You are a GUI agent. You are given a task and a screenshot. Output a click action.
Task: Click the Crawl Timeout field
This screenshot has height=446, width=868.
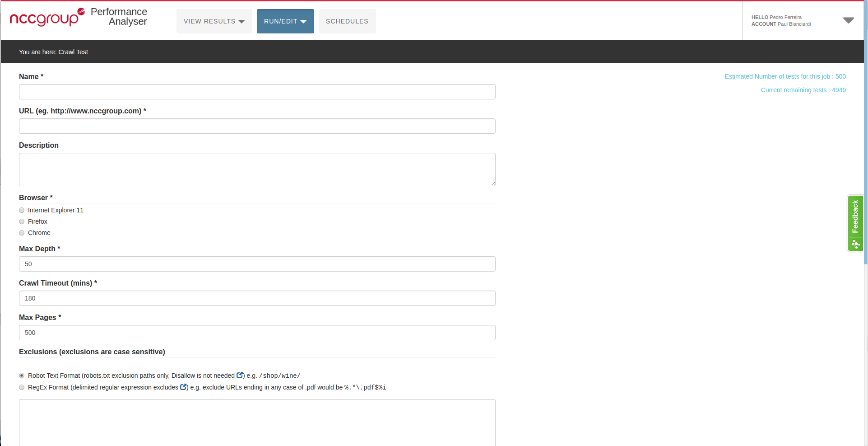pos(257,298)
